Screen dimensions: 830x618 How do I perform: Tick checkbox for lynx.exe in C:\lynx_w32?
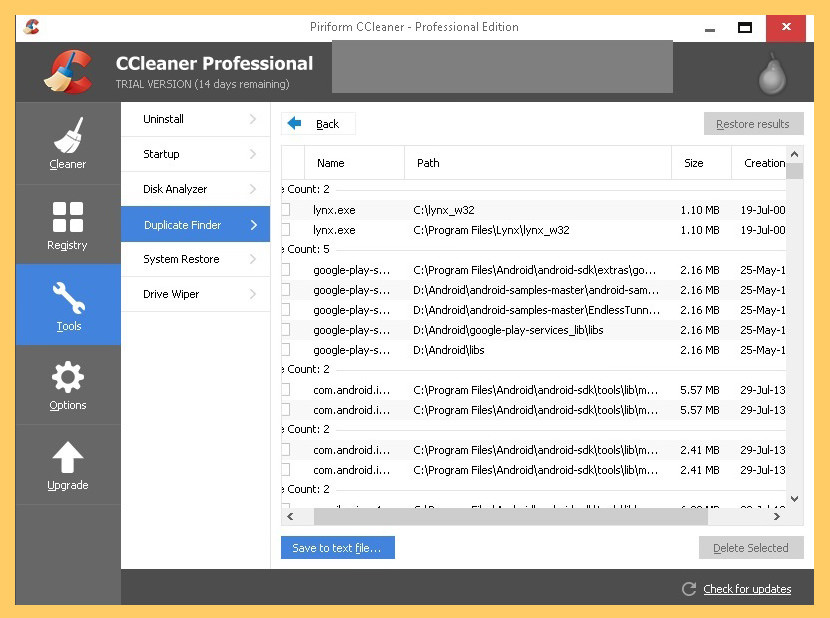pyautogui.click(x=285, y=210)
